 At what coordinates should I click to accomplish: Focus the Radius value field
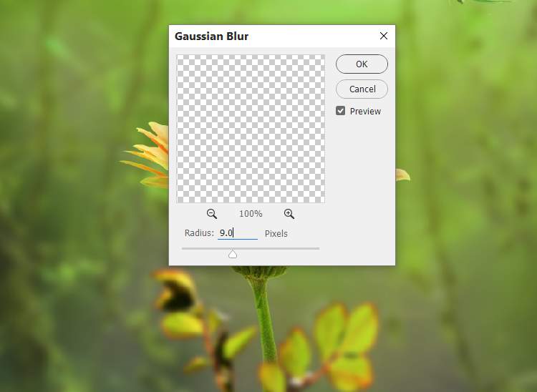[238, 233]
